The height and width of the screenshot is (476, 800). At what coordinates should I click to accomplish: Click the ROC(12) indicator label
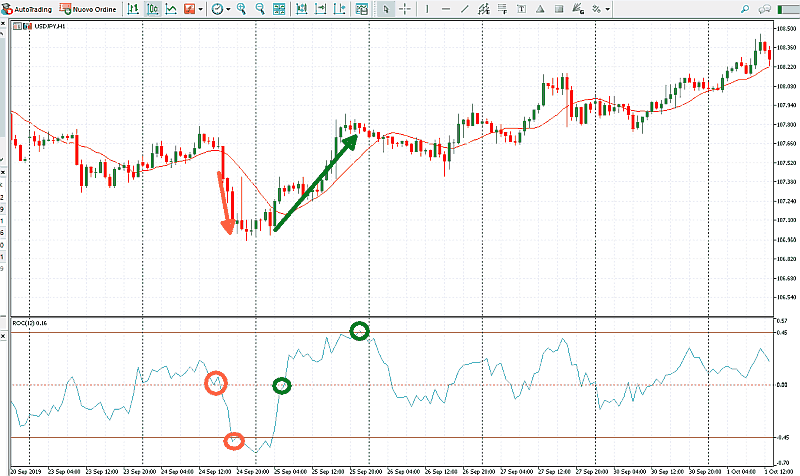tap(30, 322)
